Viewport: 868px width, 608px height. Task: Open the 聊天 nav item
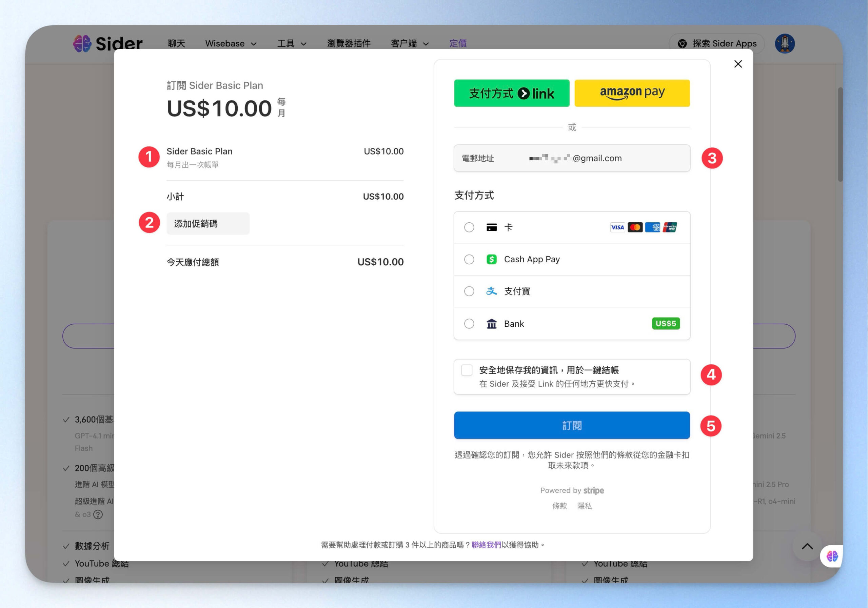(177, 43)
